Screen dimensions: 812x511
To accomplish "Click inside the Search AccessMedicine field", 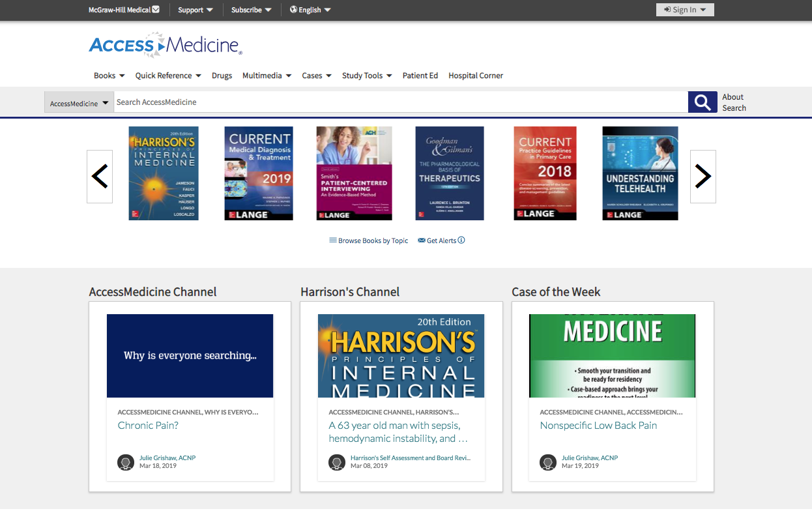I will (401, 102).
